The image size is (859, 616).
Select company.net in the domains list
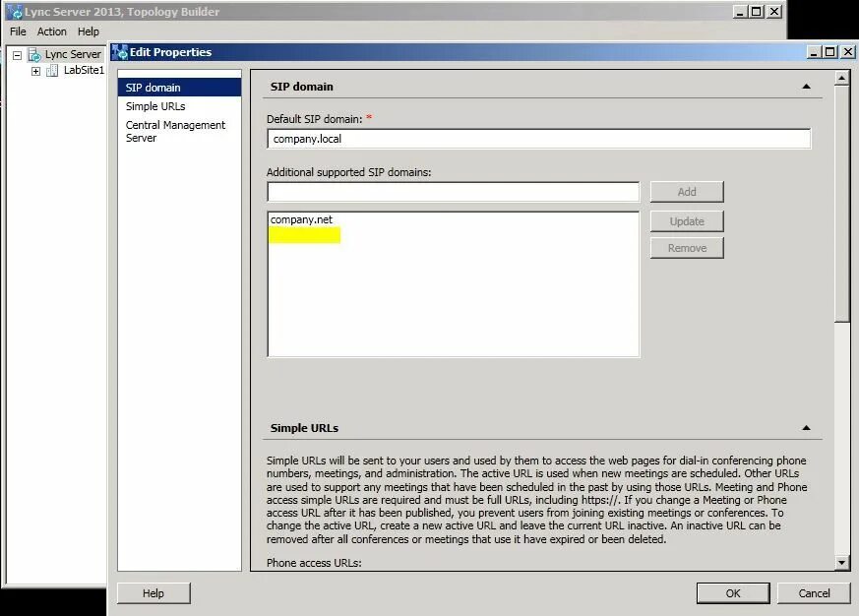pos(301,219)
